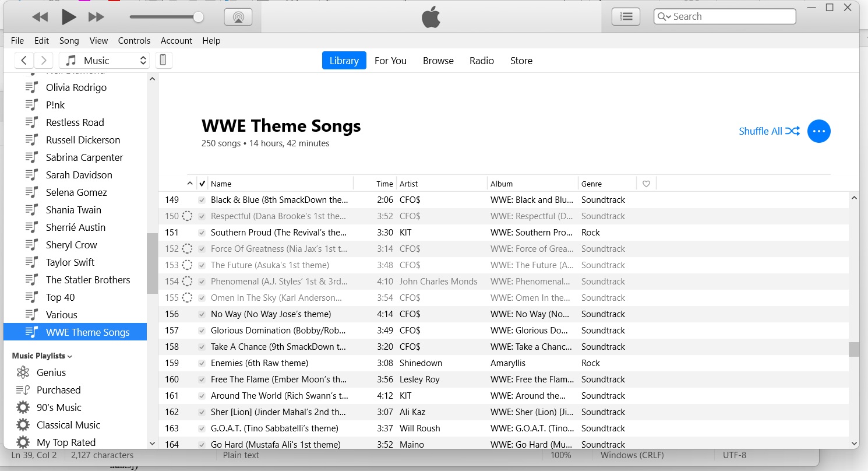Click the sidebar scroll down arrow
Viewport: 868px width, 471px height.
[x=153, y=444]
